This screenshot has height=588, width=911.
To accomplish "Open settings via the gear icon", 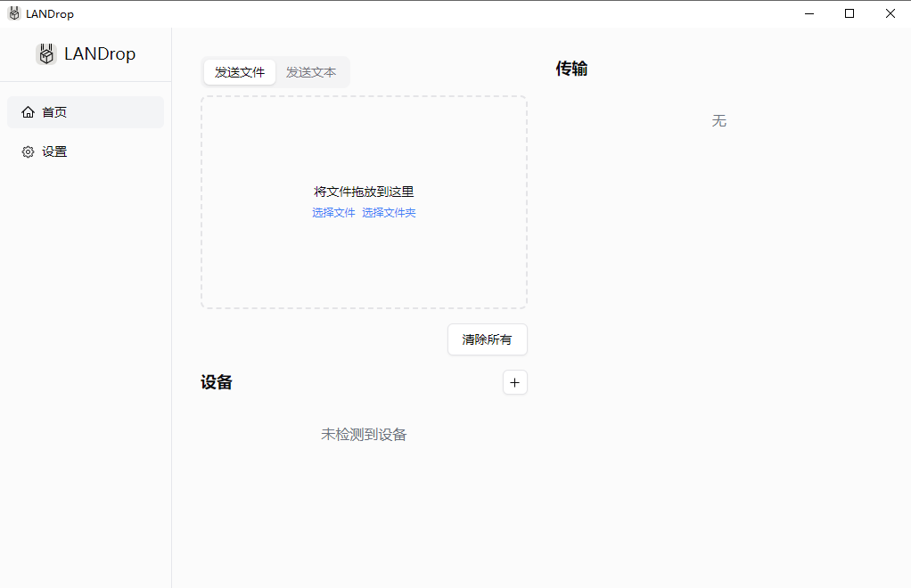I will tap(28, 151).
